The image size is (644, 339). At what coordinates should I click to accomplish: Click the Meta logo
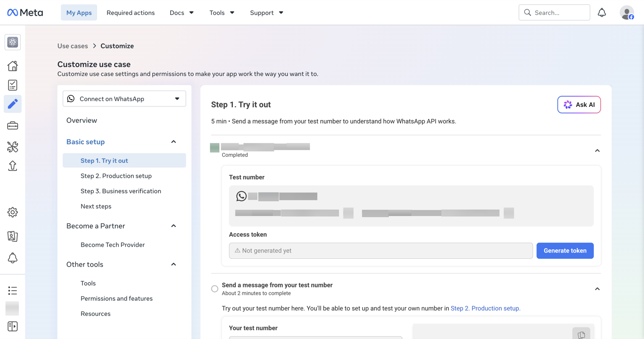(25, 12)
